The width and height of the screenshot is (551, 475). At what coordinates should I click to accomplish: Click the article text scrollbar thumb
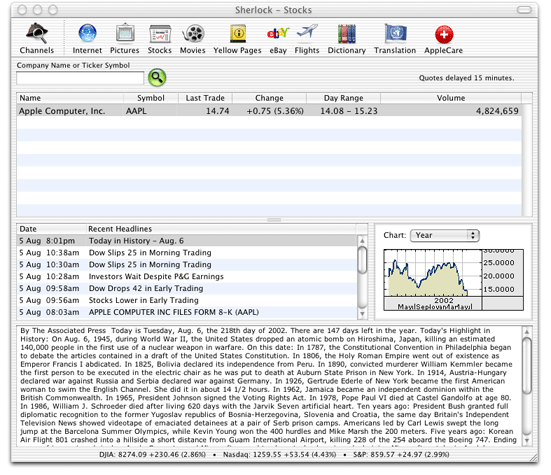(527, 365)
